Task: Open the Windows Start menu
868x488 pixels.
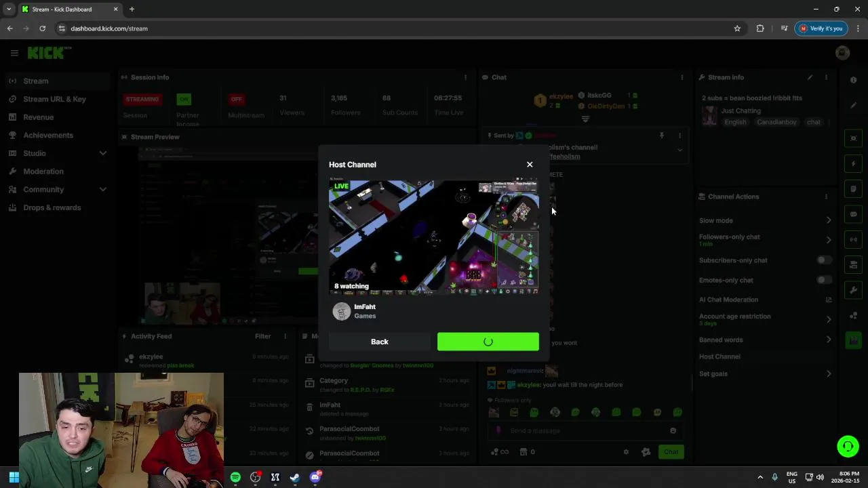Action: (x=14, y=477)
